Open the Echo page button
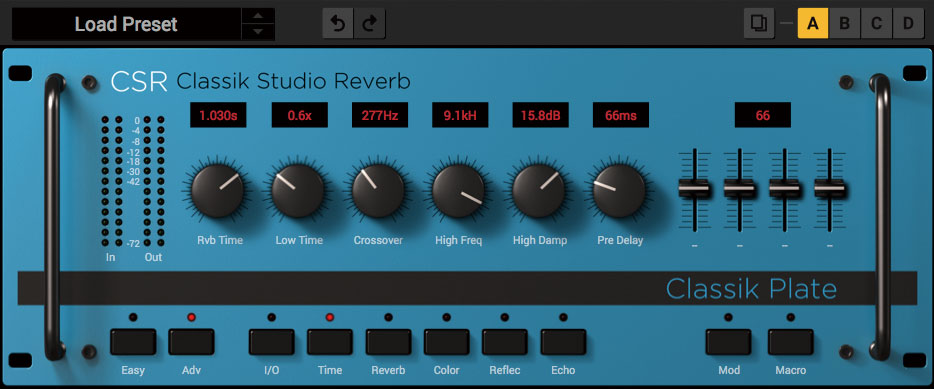 click(x=563, y=342)
